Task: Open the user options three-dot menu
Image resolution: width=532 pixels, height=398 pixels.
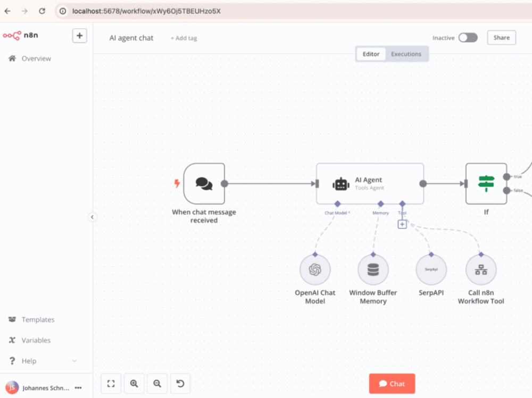Action: tap(78, 387)
